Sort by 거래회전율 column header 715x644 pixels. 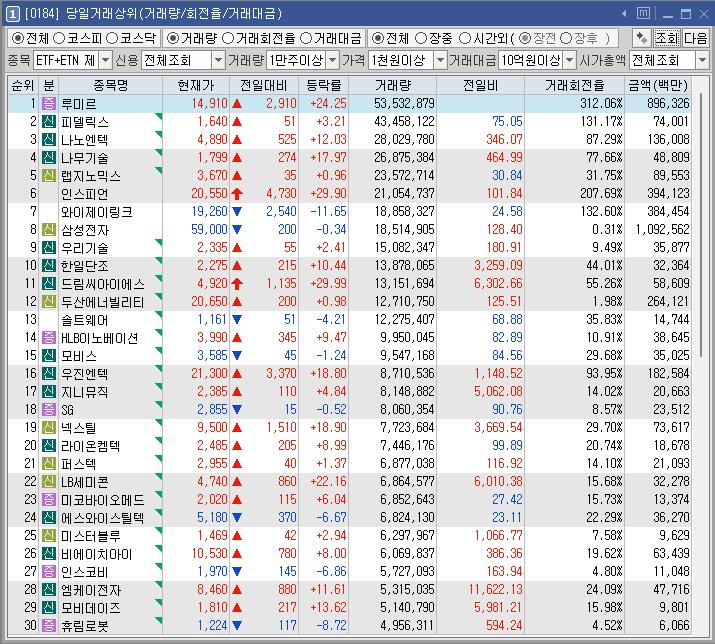[x=575, y=85]
